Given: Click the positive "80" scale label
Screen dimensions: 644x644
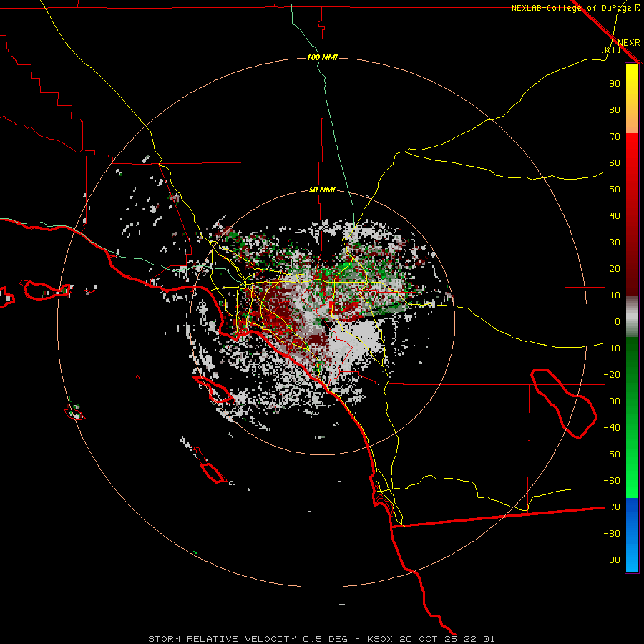Looking at the screenshot, I should click(615, 109).
